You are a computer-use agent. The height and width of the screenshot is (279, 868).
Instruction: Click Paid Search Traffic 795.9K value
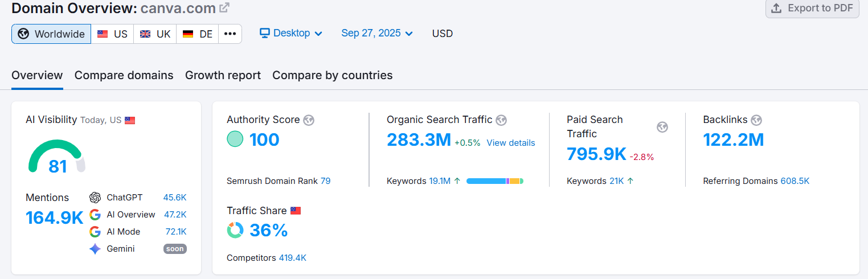point(596,154)
